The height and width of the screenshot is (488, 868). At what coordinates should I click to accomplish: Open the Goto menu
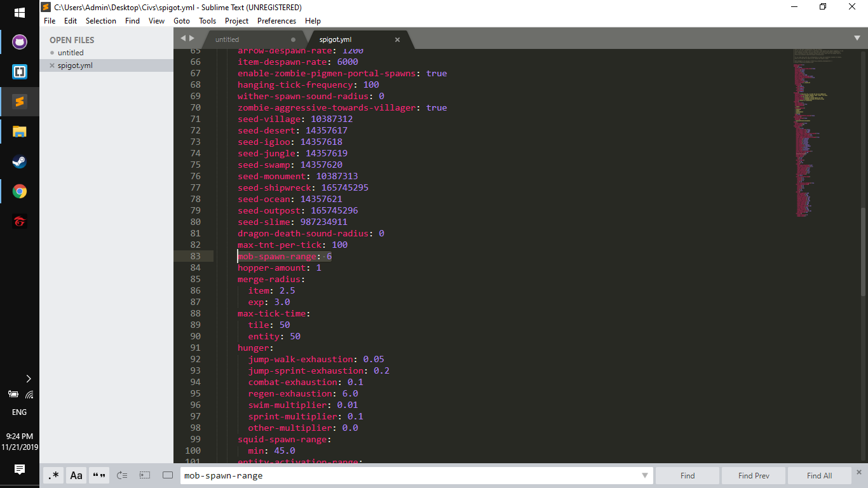pos(182,21)
